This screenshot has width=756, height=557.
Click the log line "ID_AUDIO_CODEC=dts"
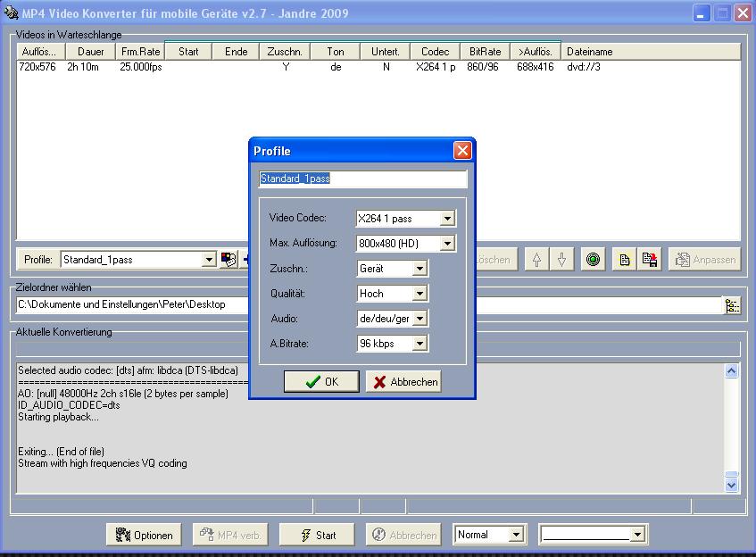(69, 405)
